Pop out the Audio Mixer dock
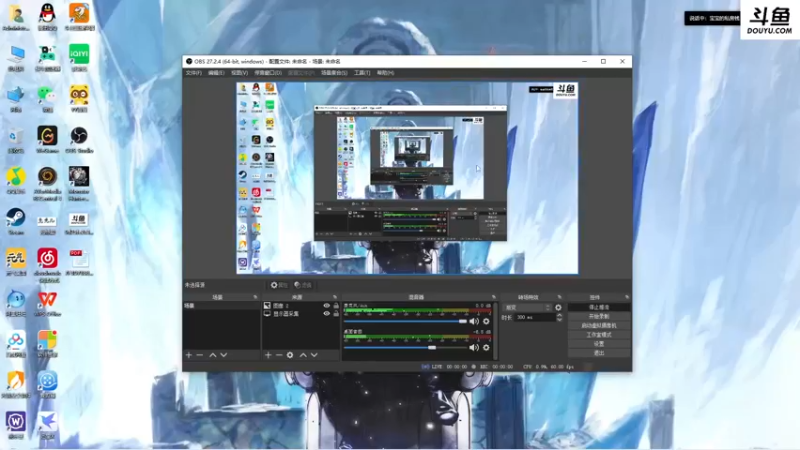Image resolution: width=800 pixels, height=450 pixels. 493,297
